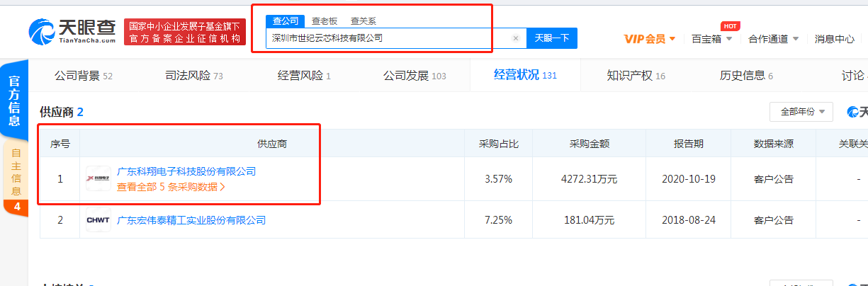Select the 查公司 search tab
The width and height of the screenshot is (868, 286).
[x=286, y=21]
